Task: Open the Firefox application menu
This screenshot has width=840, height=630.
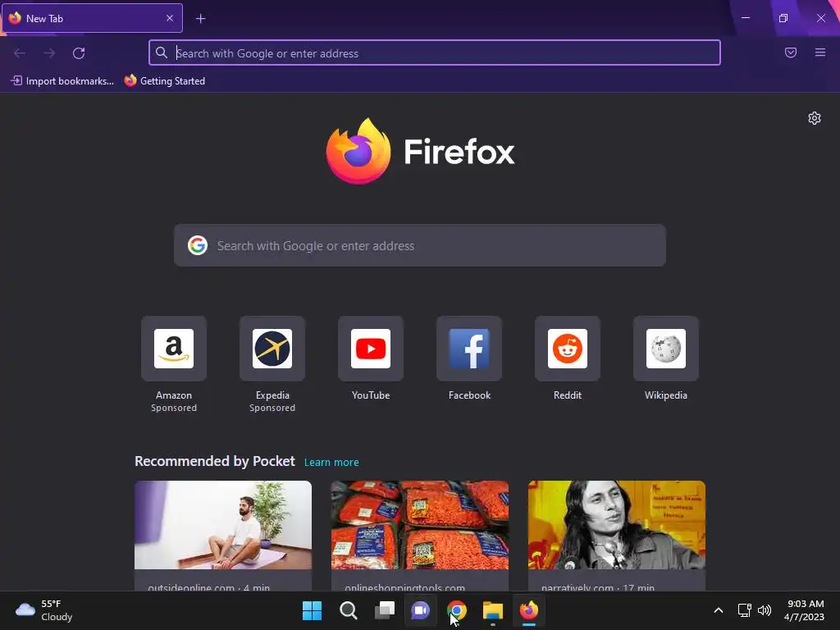Action: (x=820, y=52)
